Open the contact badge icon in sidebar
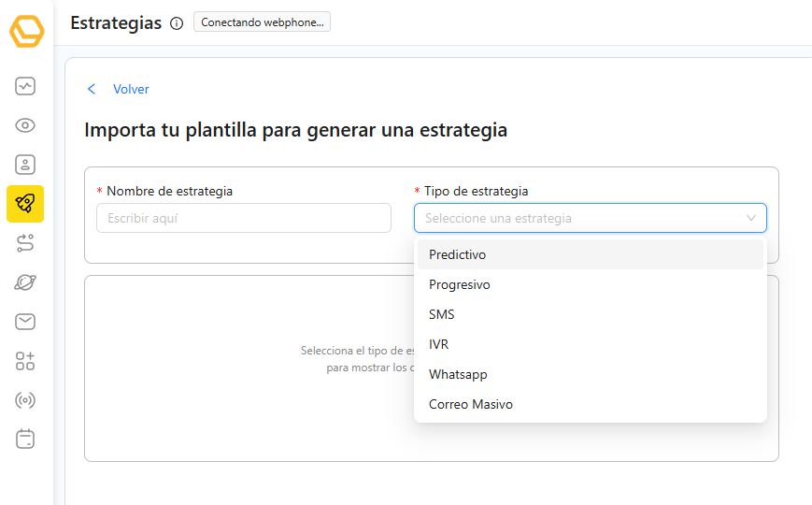 25,165
